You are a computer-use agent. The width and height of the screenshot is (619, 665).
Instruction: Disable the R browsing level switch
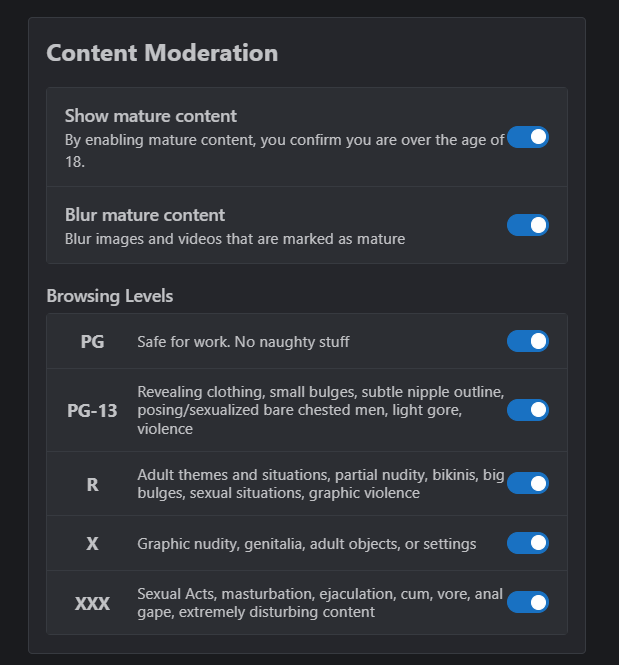pos(527,484)
